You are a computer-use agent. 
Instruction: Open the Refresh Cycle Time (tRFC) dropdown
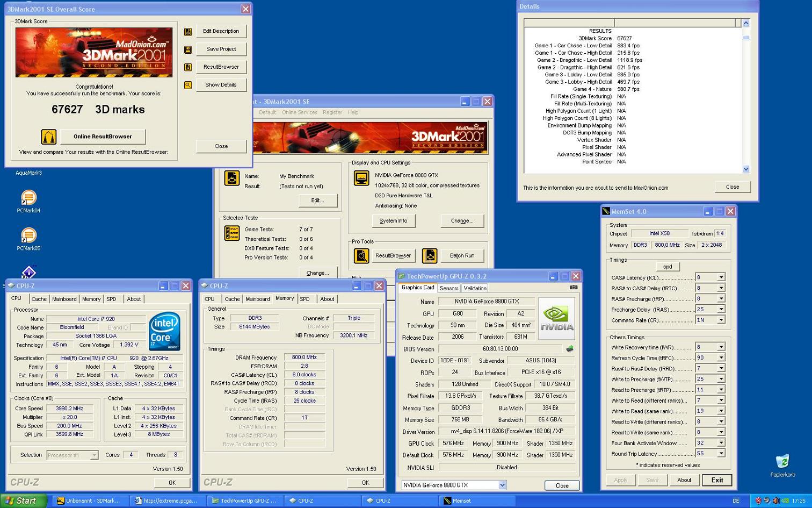[721, 358]
